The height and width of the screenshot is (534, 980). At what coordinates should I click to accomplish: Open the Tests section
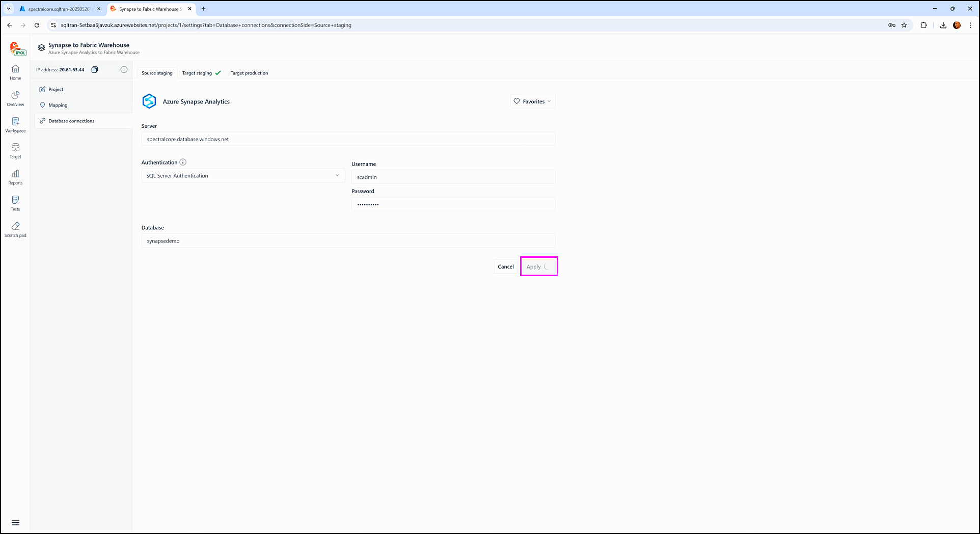click(x=15, y=203)
